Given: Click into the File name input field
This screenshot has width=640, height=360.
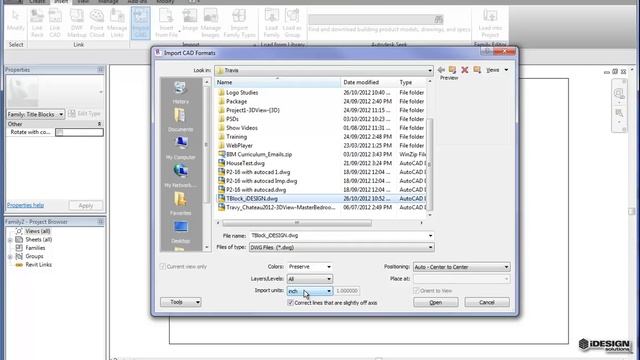Looking at the screenshot, I should coord(338,236).
